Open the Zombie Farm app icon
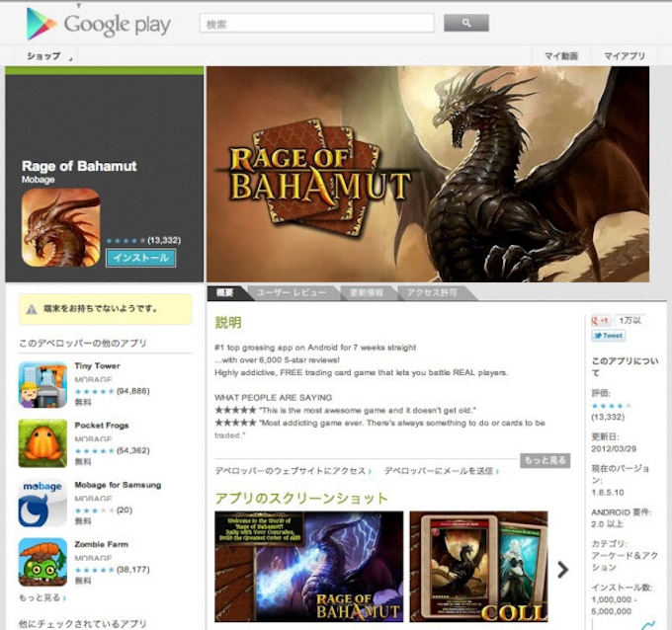Screen dimensions: 672x630 pos(42,562)
